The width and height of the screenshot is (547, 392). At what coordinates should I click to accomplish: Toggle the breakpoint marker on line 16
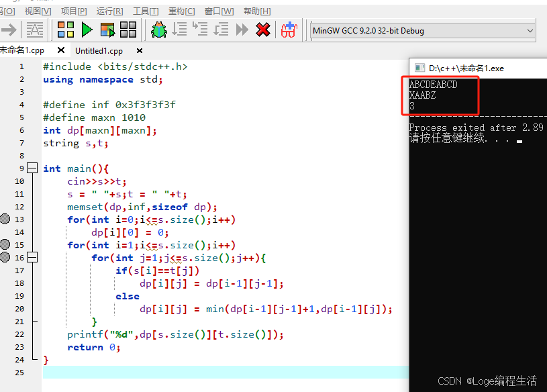pyautogui.click(x=5, y=258)
